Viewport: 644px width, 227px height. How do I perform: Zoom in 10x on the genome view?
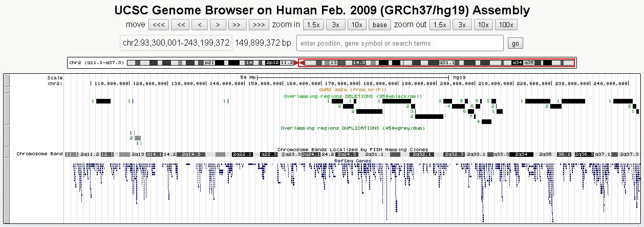click(356, 25)
